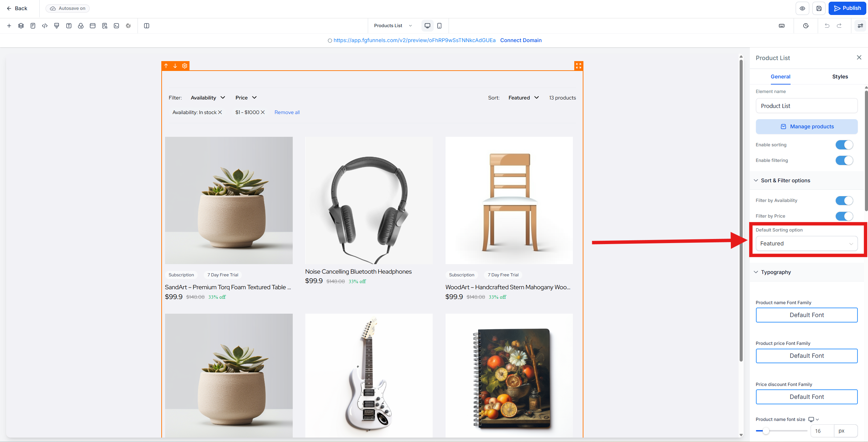Click orange gear settings on product section
Image resolution: width=868 pixels, height=442 pixels.
185,66
